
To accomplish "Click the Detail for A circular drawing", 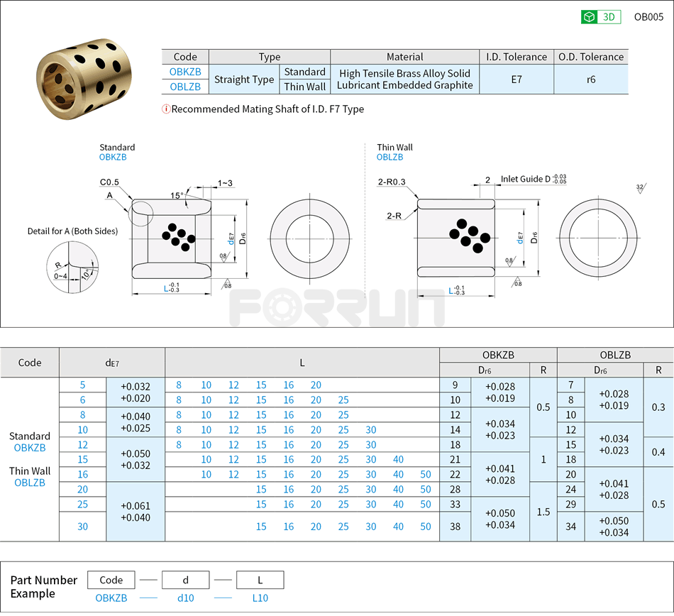I will coord(72,268).
